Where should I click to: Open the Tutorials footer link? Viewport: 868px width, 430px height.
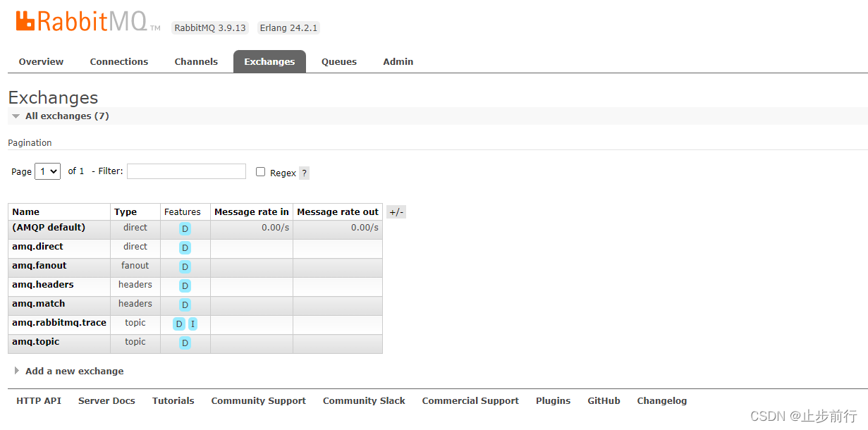coord(173,401)
